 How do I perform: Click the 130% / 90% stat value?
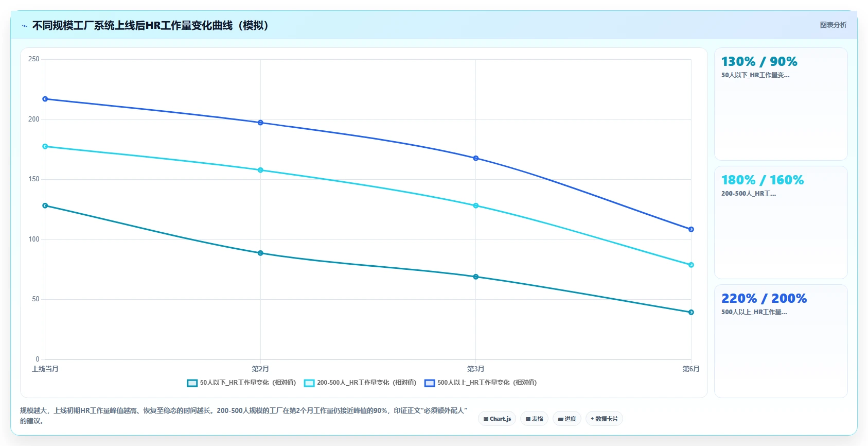759,62
